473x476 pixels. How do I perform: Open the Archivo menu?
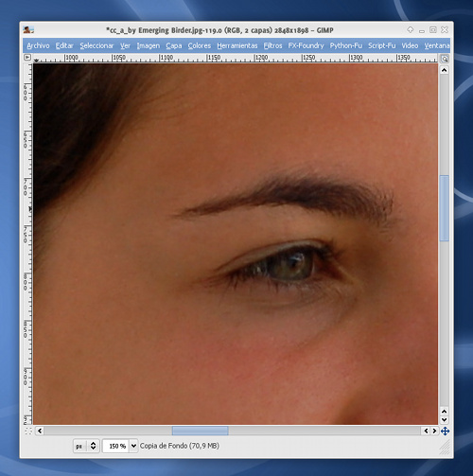pyautogui.click(x=38, y=45)
